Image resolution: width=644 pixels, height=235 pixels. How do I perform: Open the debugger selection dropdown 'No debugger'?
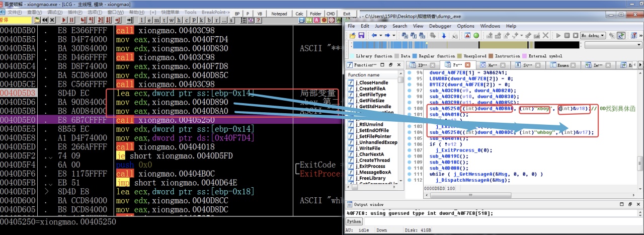[x=592, y=36]
